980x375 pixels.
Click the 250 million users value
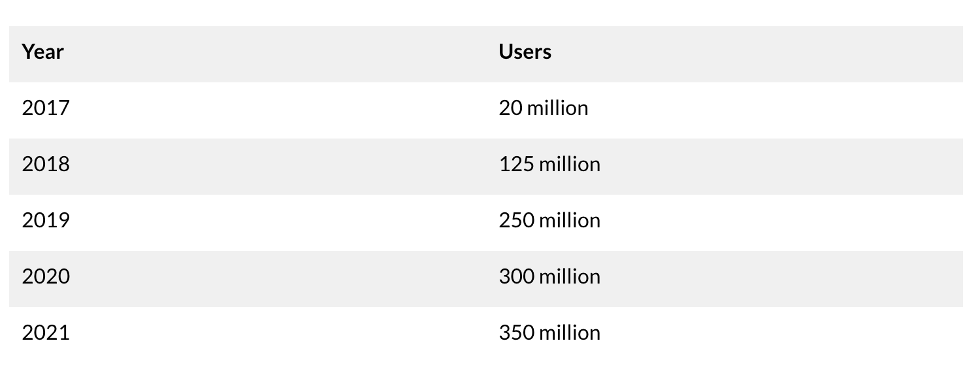[549, 220]
